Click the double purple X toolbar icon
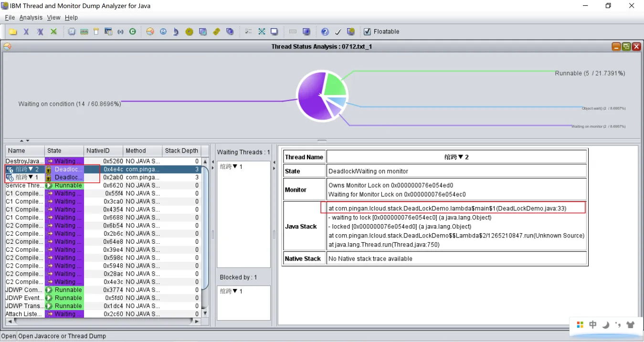The height and width of the screenshot is (342, 644). [40, 31]
